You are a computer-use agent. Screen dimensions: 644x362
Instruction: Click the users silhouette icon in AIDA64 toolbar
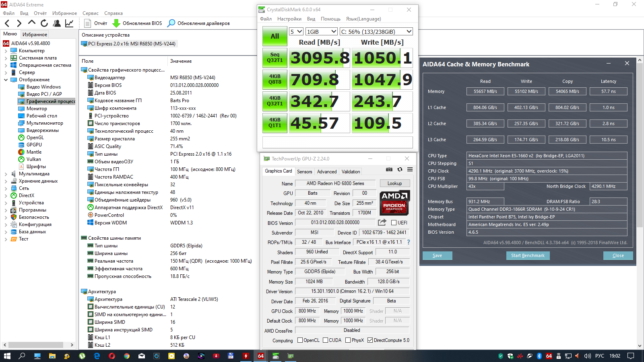pyautogui.click(x=57, y=23)
